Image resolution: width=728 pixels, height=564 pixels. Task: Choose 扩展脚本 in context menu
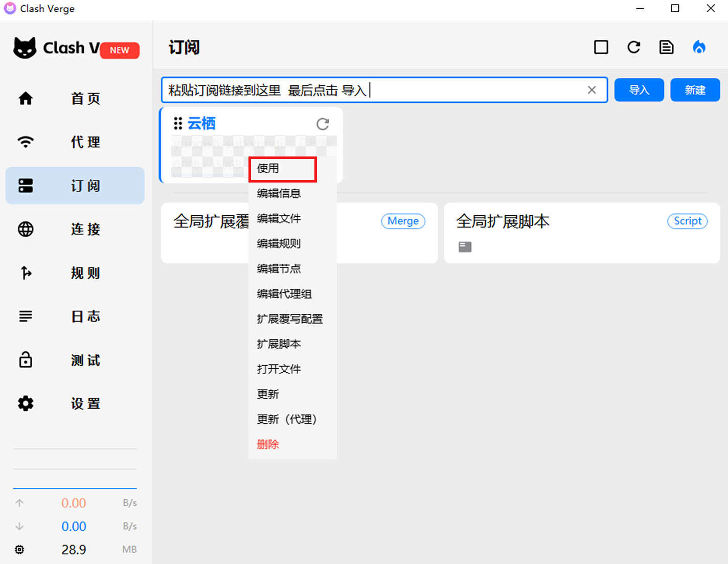coord(292,344)
